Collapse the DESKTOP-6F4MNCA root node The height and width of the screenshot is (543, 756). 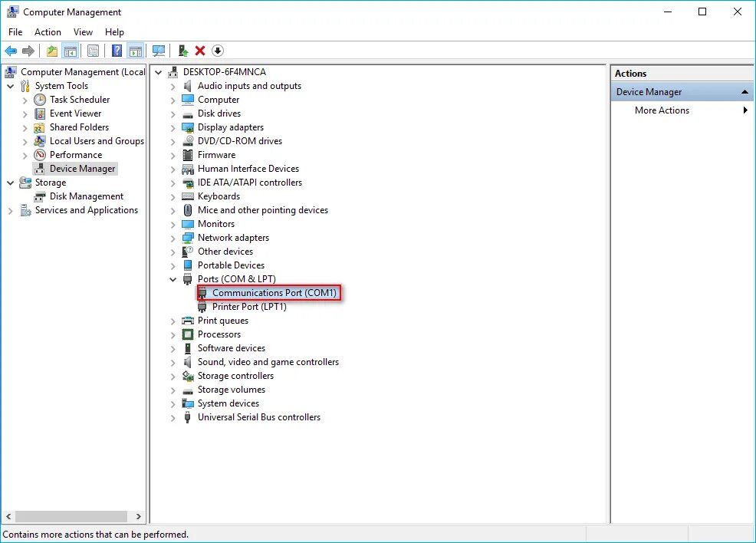pyautogui.click(x=158, y=72)
